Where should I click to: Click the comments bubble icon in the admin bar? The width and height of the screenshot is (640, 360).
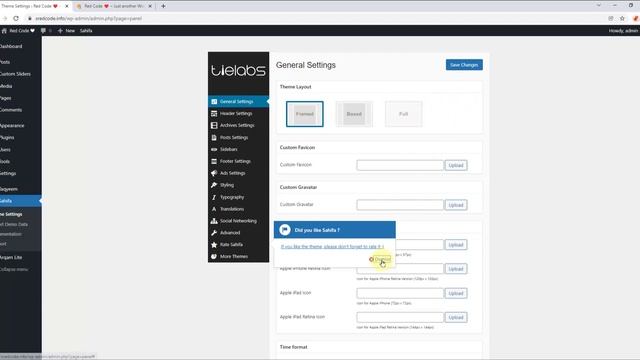pos(44,31)
